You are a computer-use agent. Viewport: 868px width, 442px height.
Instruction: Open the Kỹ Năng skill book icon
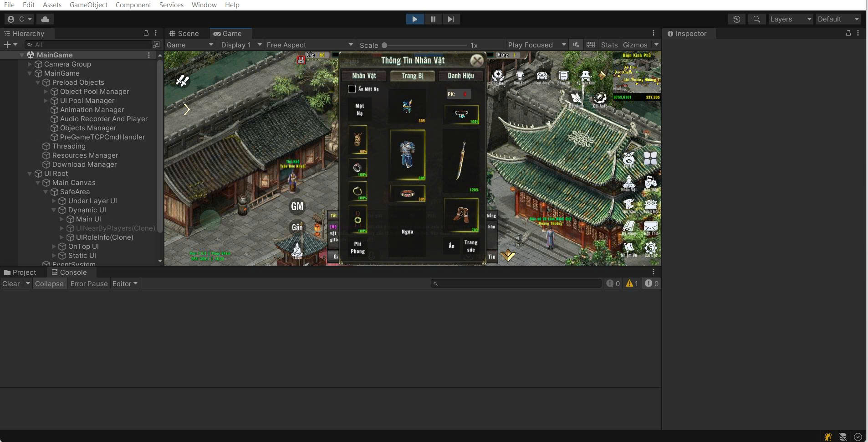click(629, 227)
